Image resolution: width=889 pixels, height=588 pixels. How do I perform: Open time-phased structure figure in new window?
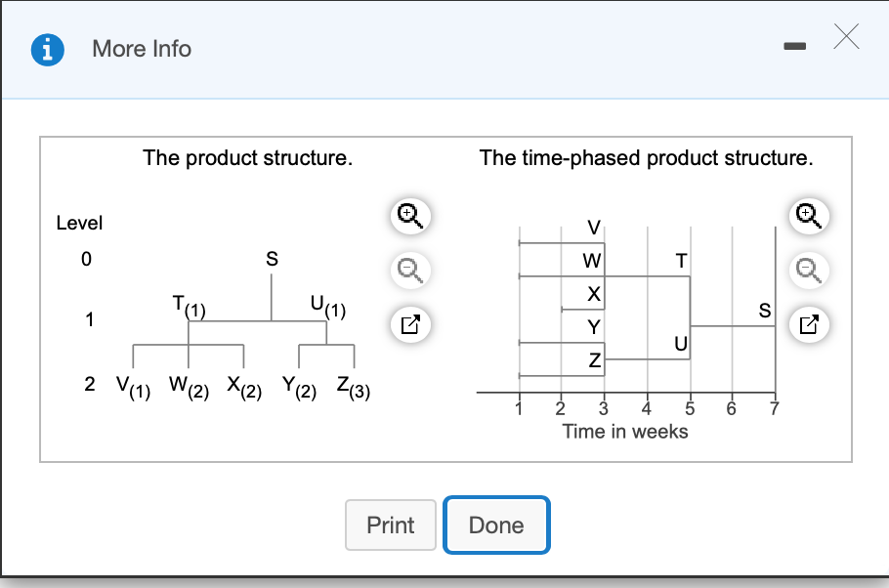click(x=808, y=322)
